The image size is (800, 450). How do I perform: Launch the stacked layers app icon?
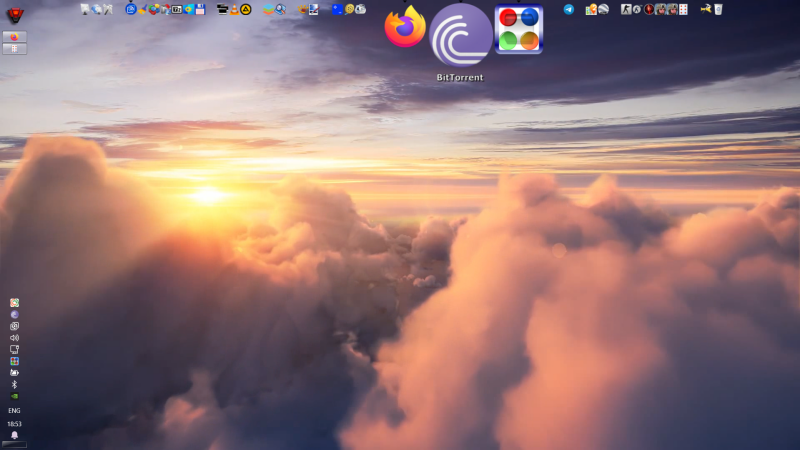268,9
